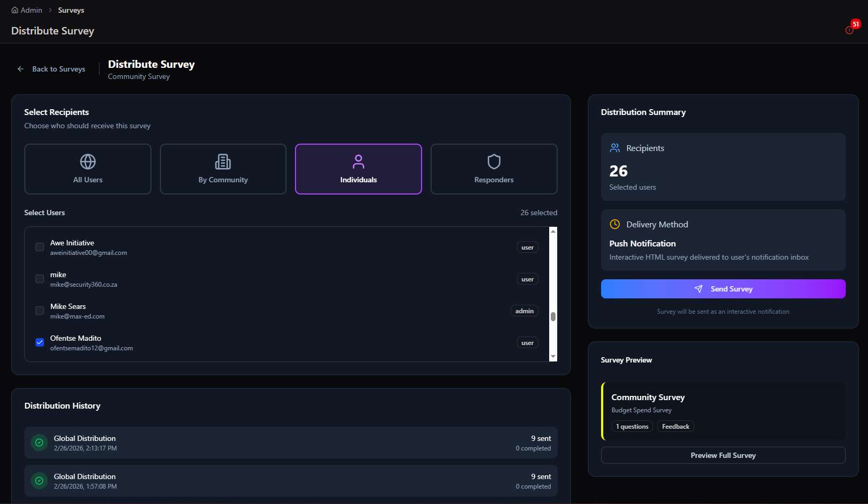Click the shield icon for Responders
The height and width of the screenshot is (504, 868).
point(494,161)
